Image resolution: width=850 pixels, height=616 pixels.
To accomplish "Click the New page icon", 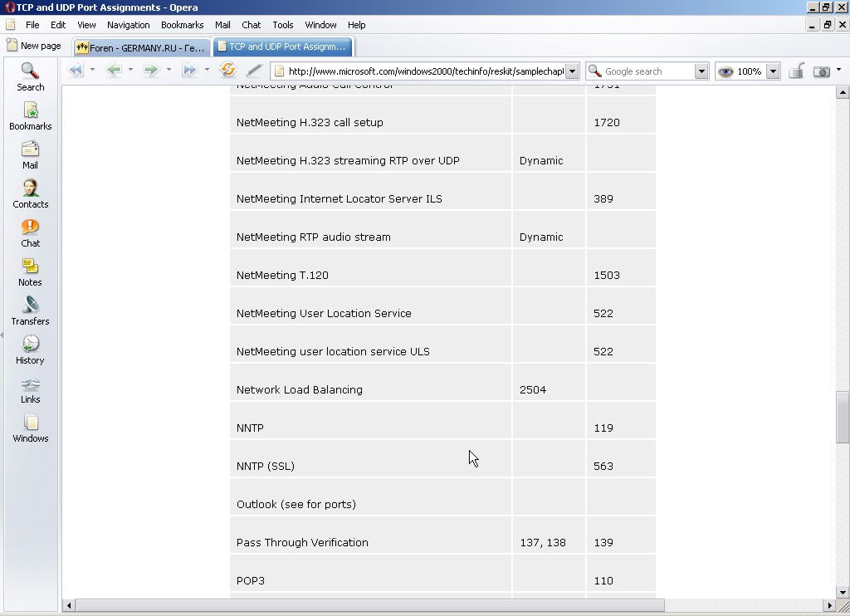I will pyautogui.click(x=12, y=45).
